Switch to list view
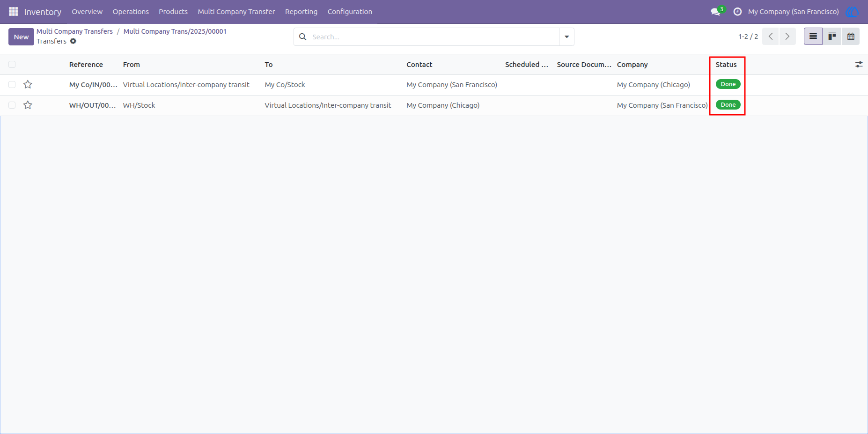868x434 pixels. tap(813, 37)
